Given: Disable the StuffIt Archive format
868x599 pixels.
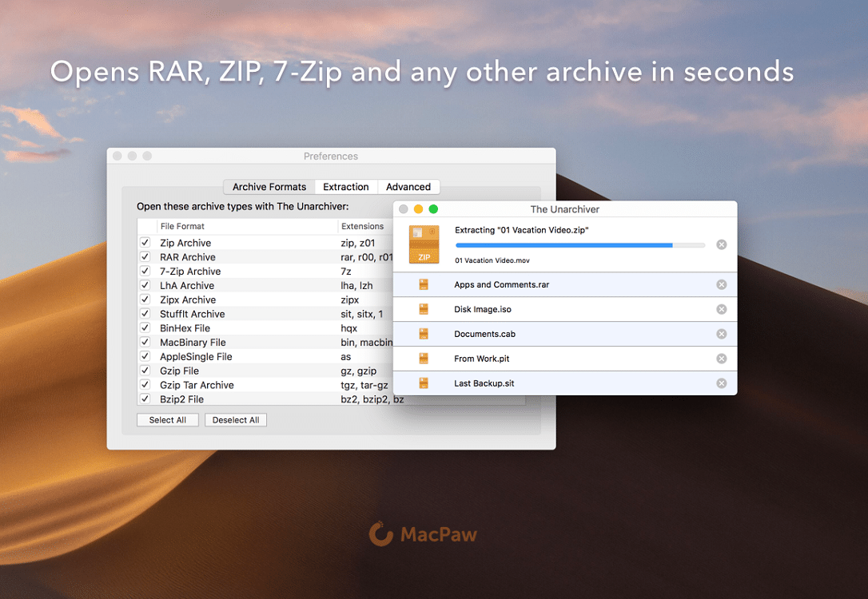Looking at the screenshot, I should [145, 314].
